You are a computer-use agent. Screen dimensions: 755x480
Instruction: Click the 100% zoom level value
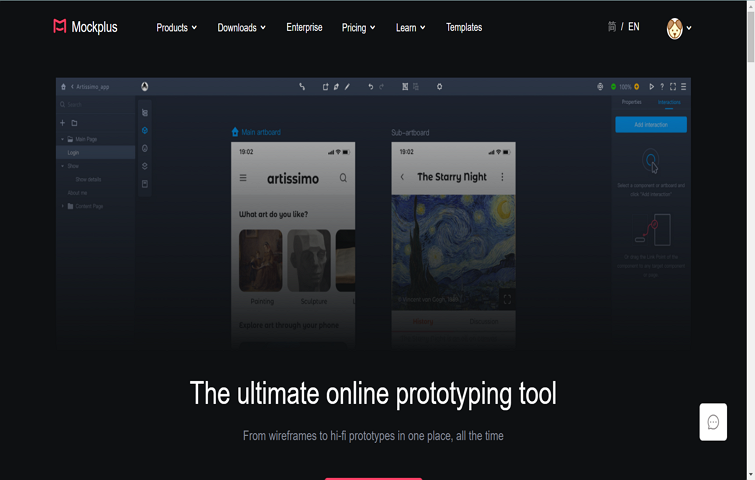coord(625,87)
